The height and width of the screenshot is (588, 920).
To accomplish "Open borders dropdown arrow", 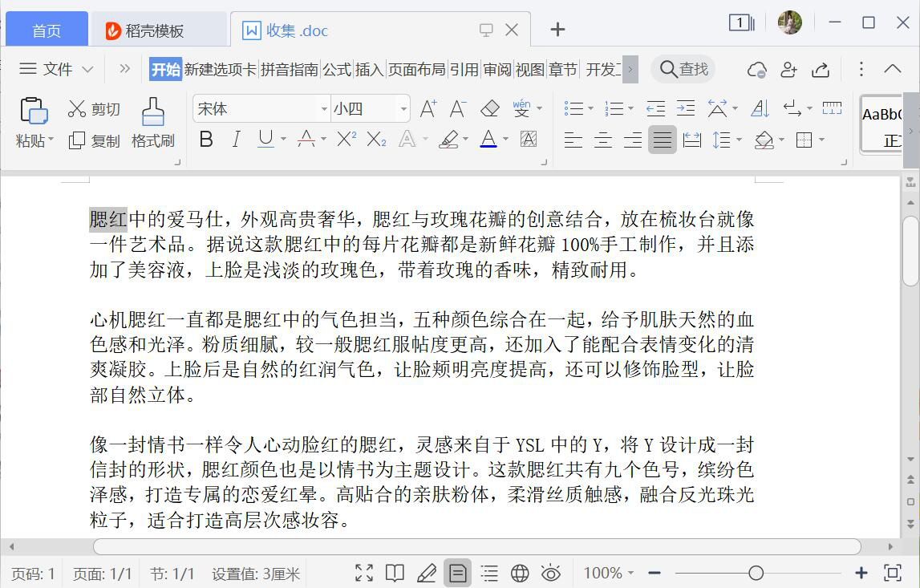I will coord(821,140).
